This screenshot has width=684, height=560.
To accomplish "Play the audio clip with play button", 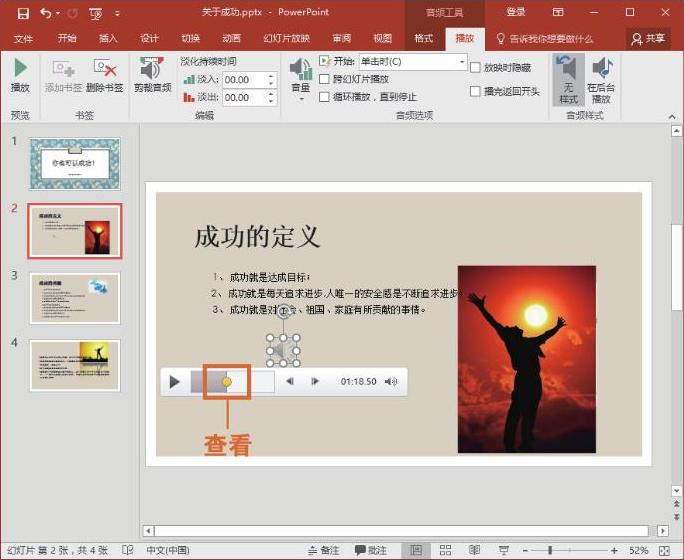I will [x=174, y=382].
